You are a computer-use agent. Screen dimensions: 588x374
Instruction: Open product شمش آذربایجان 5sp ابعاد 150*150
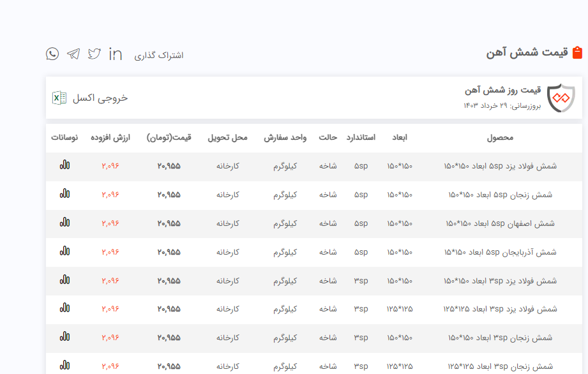[x=500, y=252]
